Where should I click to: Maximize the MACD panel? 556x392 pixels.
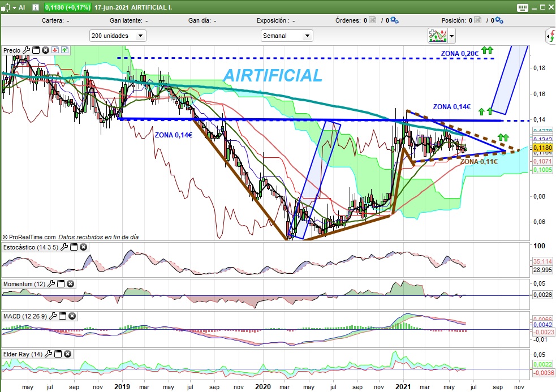[62, 316]
